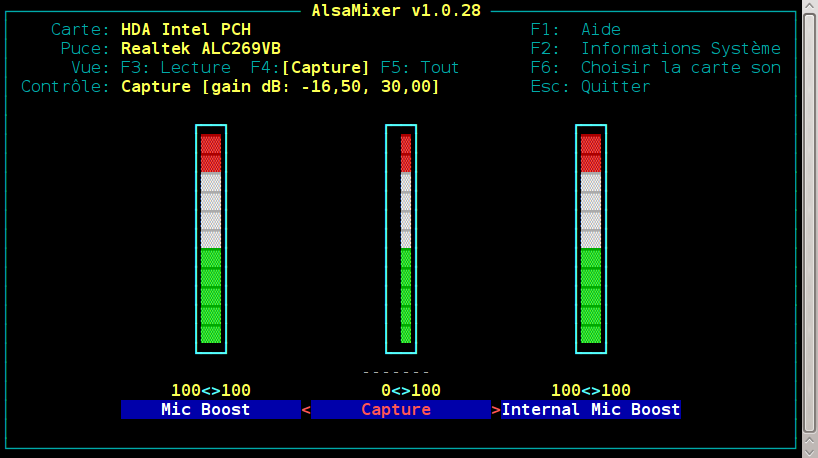Toggle the Capture dashed capture indicator
The height and width of the screenshot is (458, 818).
click(x=396, y=372)
